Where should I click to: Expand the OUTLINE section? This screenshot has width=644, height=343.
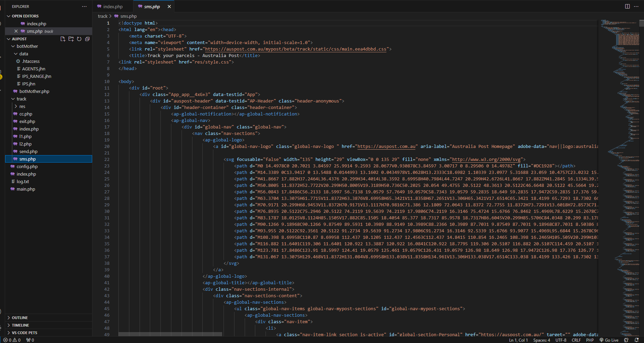tap(20, 318)
